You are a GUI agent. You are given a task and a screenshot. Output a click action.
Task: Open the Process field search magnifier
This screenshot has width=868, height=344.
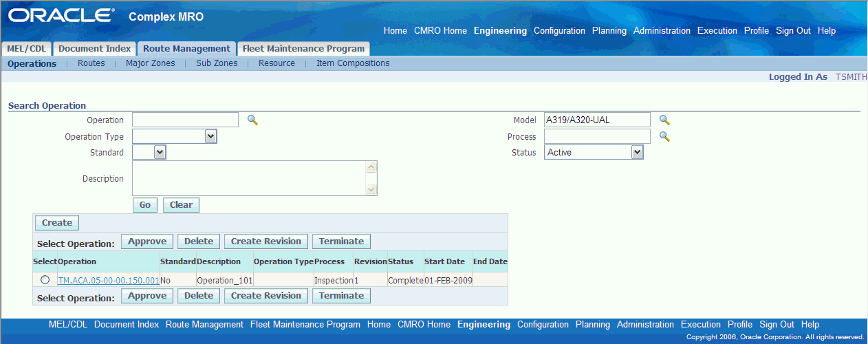(664, 136)
